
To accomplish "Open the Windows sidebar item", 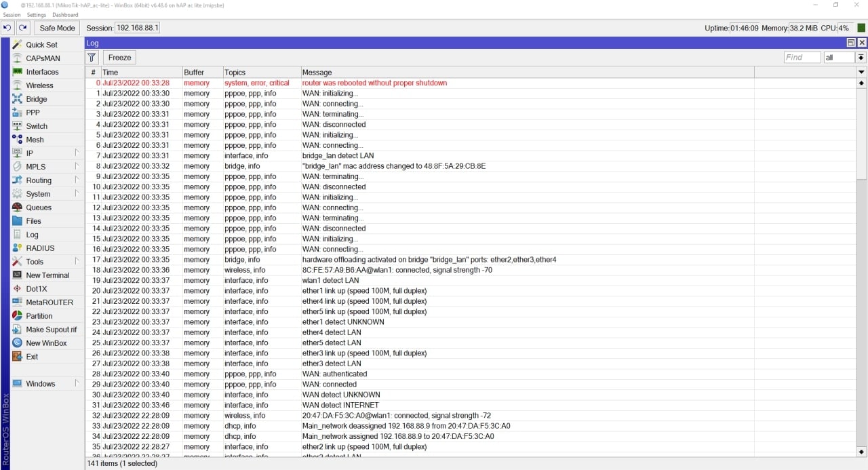I will (41, 384).
